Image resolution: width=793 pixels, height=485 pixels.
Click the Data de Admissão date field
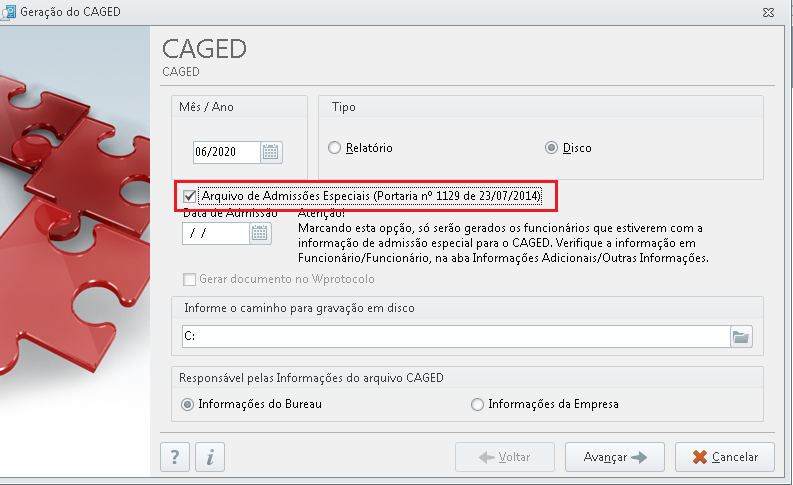[216, 233]
